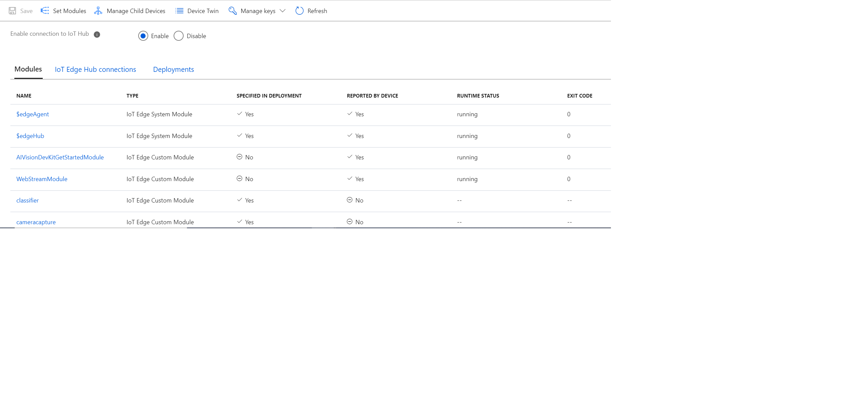The height and width of the screenshot is (417, 868).
Task: Click the Device Twin list icon
Action: pos(179,11)
